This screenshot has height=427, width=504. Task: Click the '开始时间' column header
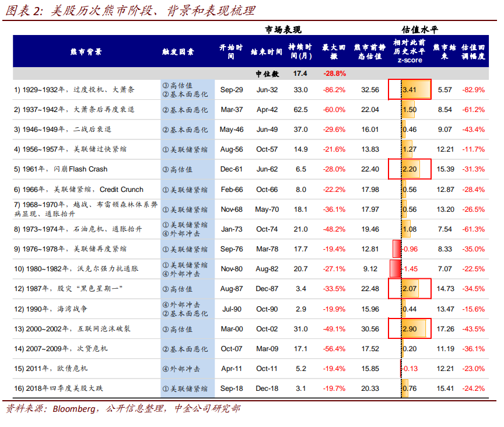(x=231, y=52)
